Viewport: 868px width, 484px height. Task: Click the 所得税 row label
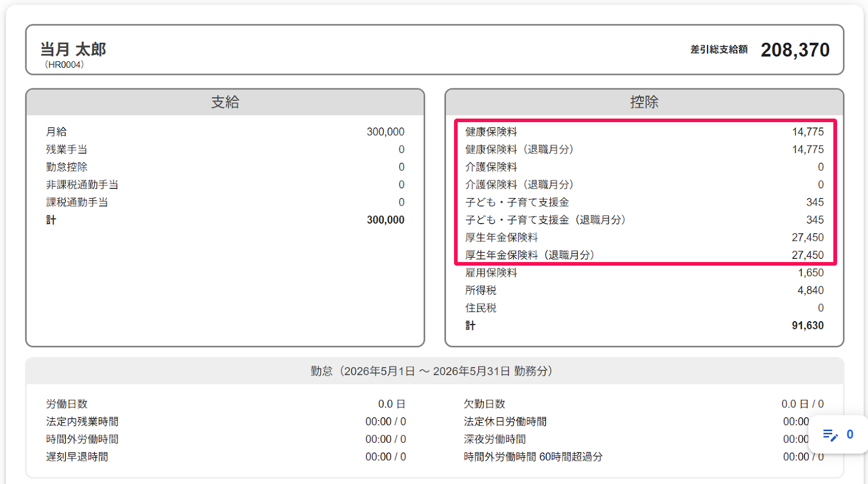(x=481, y=290)
